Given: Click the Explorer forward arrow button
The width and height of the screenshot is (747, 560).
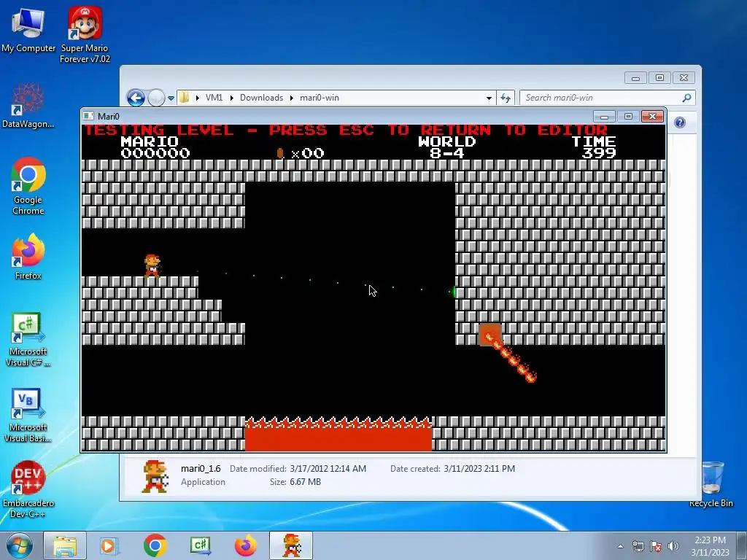Looking at the screenshot, I should 156,98.
